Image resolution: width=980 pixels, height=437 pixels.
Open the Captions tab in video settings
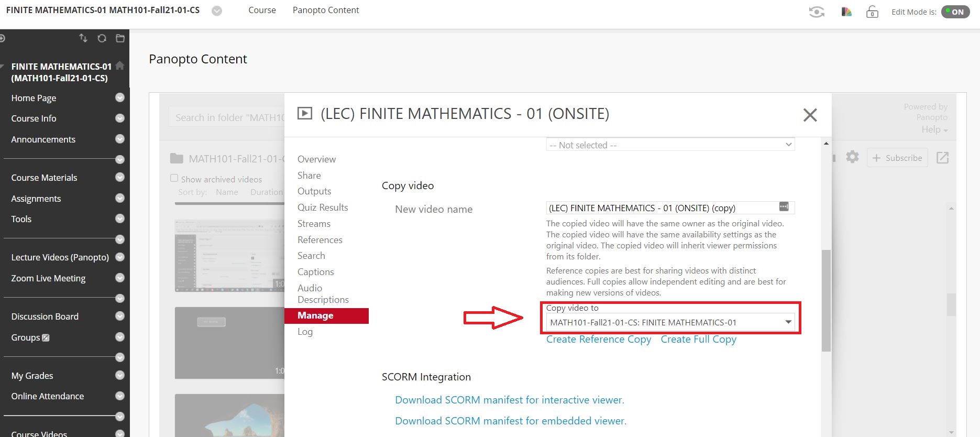click(315, 272)
